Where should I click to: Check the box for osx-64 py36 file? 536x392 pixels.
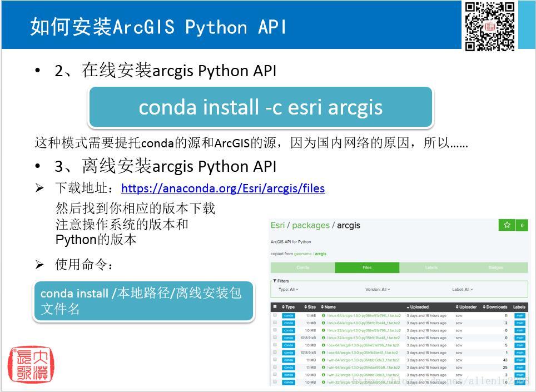(275, 345)
